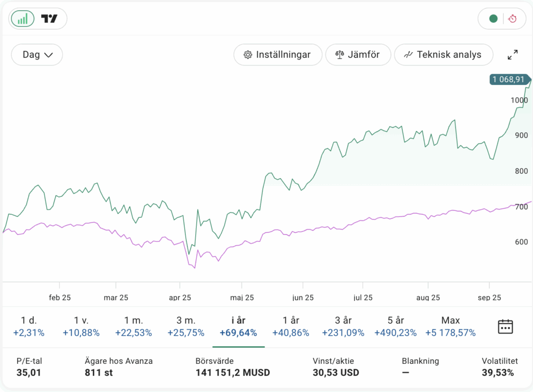Expand chart to fullscreen
Image resolution: width=533 pixels, height=392 pixels.
[513, 55]
